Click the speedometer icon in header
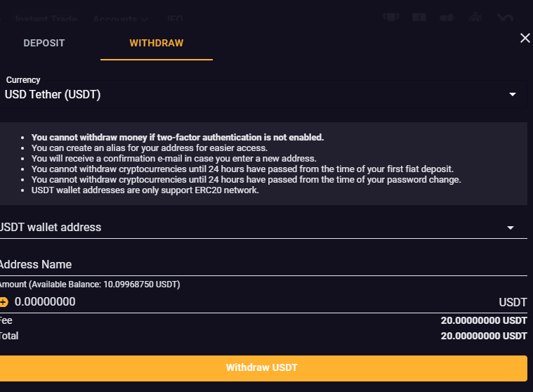Screen dimensions: 533x392 (x=475, y=18)
